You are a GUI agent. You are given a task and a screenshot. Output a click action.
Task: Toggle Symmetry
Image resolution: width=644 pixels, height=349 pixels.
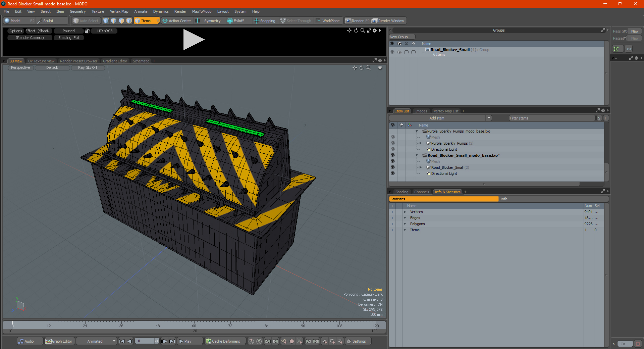[x=209, y=21]
